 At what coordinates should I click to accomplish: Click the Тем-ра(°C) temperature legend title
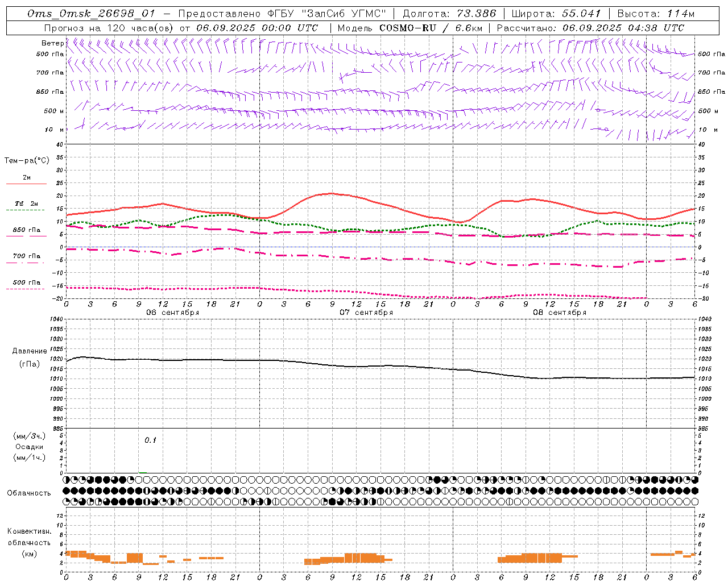click(27, 161)
